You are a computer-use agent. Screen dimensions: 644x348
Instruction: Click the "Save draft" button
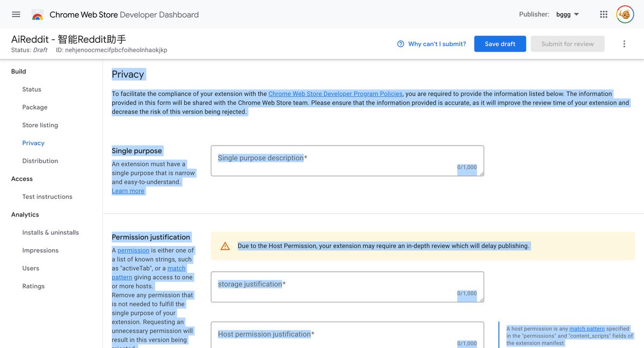(x=500, y=44)
